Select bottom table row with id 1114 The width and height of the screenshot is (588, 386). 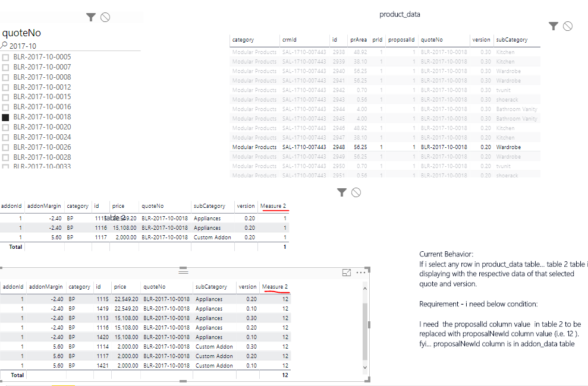click(146, 347)
